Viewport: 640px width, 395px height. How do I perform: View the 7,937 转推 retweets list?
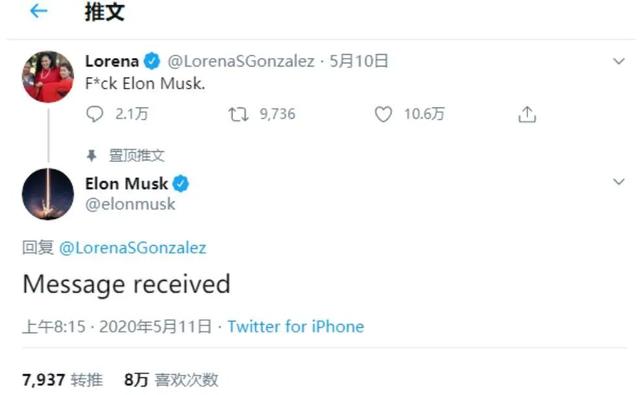[62, 380]
